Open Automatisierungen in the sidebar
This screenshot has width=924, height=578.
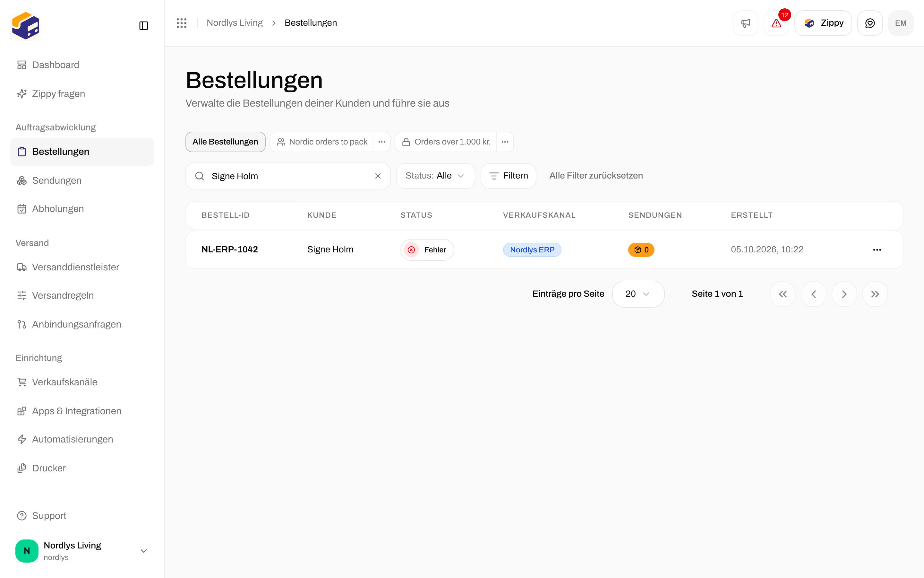click(x=82, y=439)
